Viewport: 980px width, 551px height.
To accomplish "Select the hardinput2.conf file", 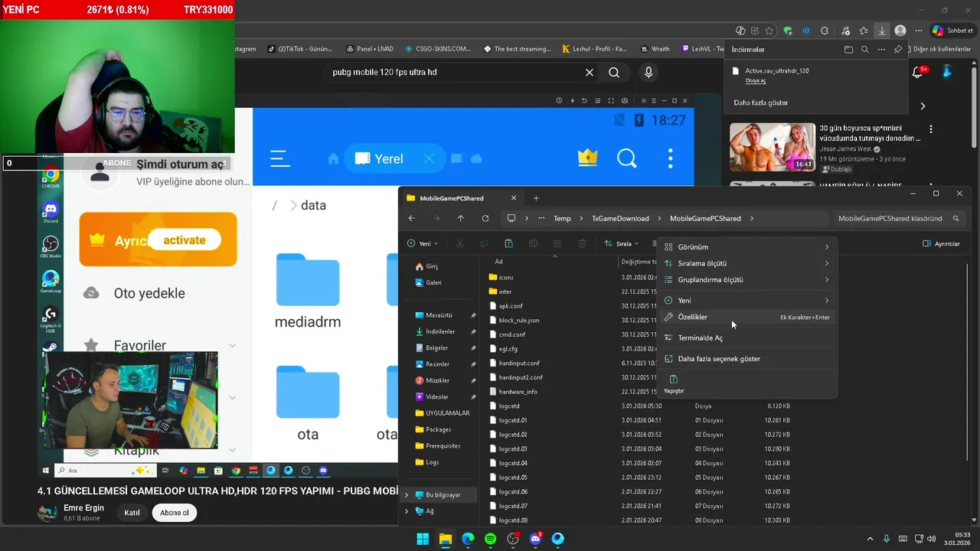I will click(521, 377).
